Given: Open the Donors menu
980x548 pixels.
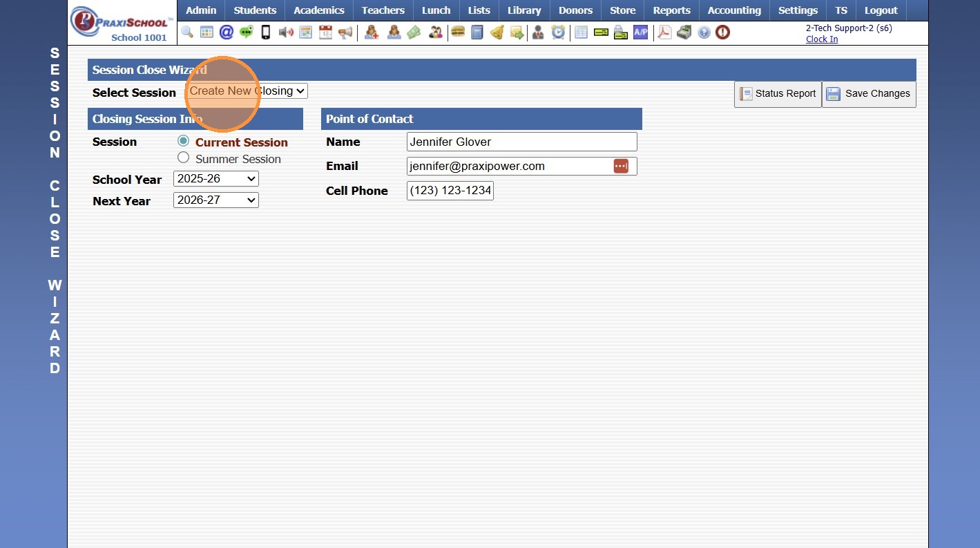Looking at the screenshot, I should [x=576, y=10].
